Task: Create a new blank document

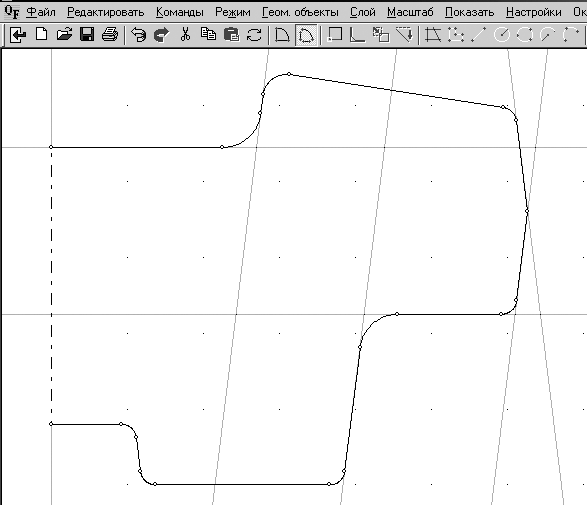Action: click(41, 35)
